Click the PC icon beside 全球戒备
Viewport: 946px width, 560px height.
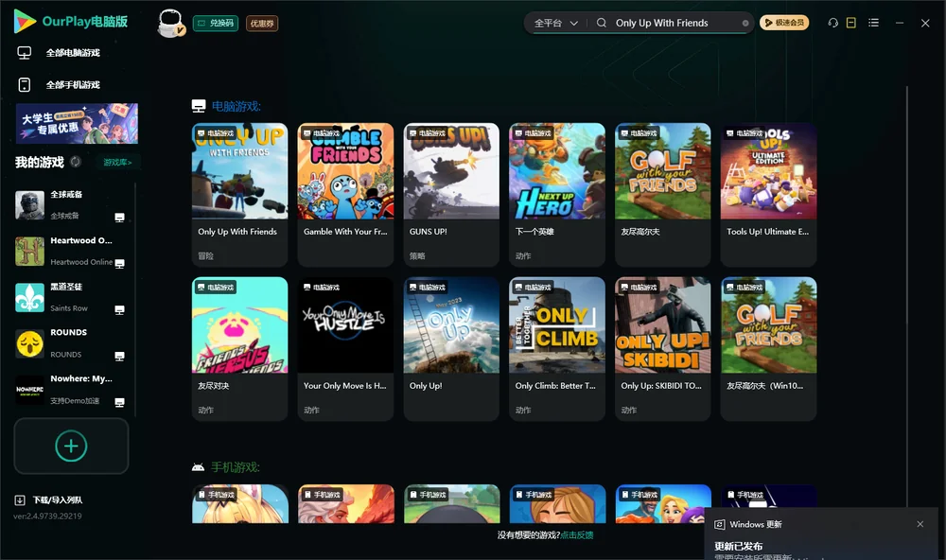pos(119,218)
